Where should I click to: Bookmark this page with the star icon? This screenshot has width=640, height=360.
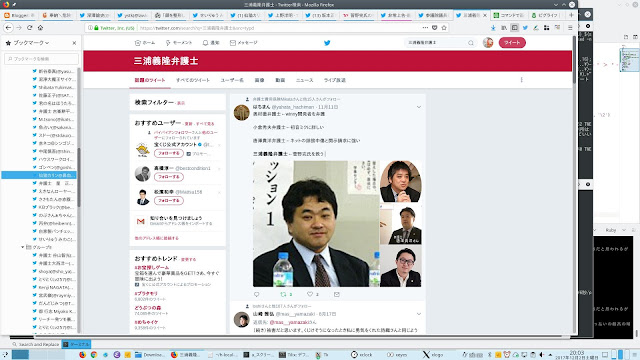pos(444,28)
